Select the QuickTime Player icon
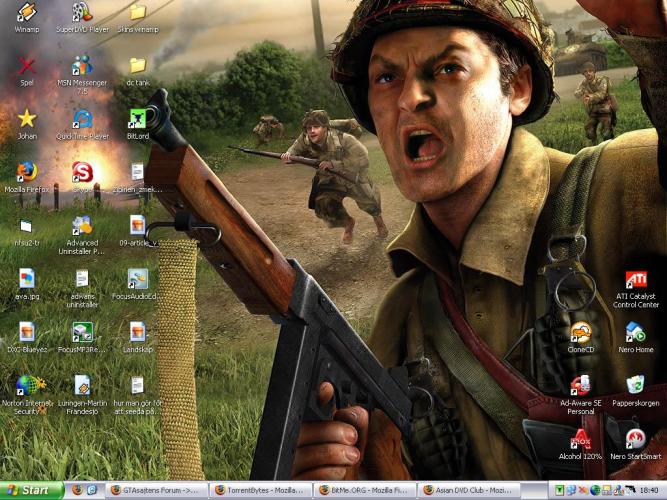The image size is (667, 500). coord(82,119)
